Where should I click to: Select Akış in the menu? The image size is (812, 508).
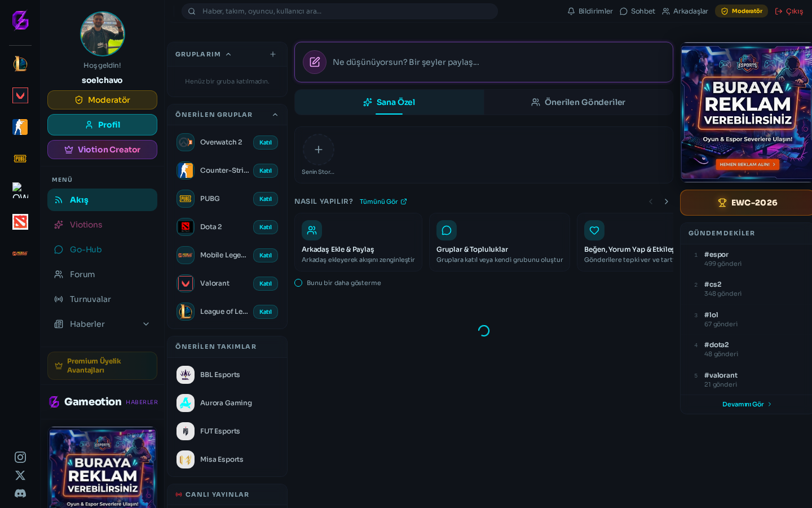(x=102, y=200)
